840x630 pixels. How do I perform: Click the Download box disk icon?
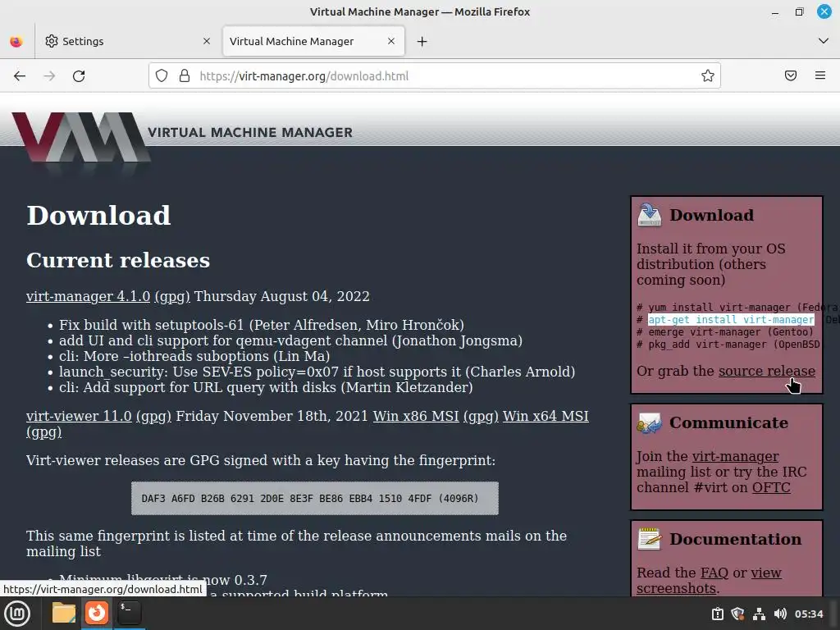point(650,215)
